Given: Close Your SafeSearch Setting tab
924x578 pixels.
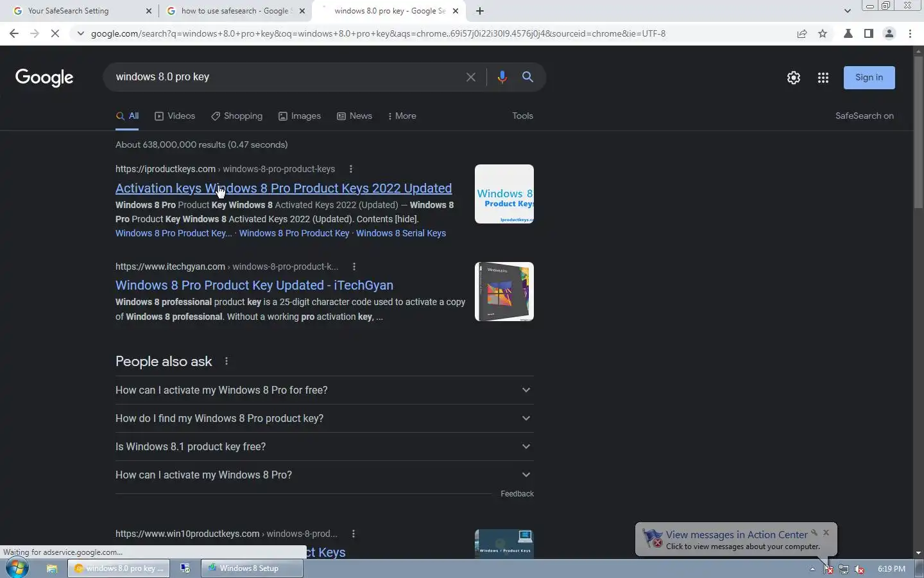Looking at the screenshot, I should coord(149,11).
